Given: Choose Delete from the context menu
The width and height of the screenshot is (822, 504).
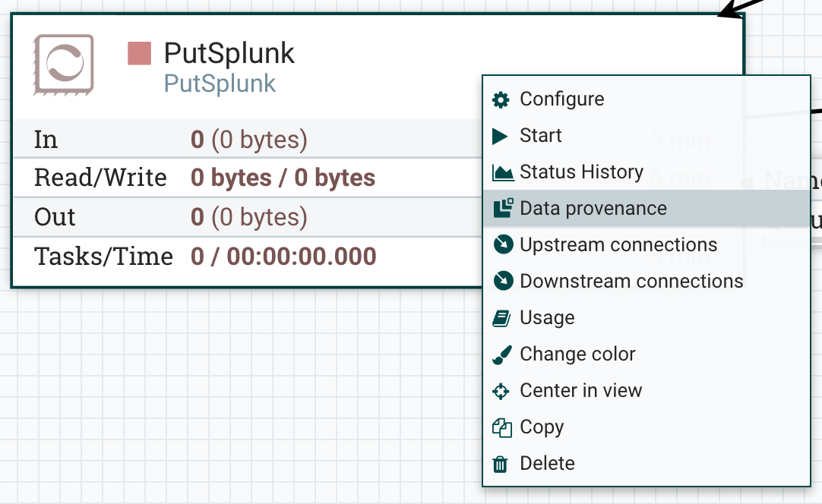Looking at the screenshot, I should [x=547, y=464].
